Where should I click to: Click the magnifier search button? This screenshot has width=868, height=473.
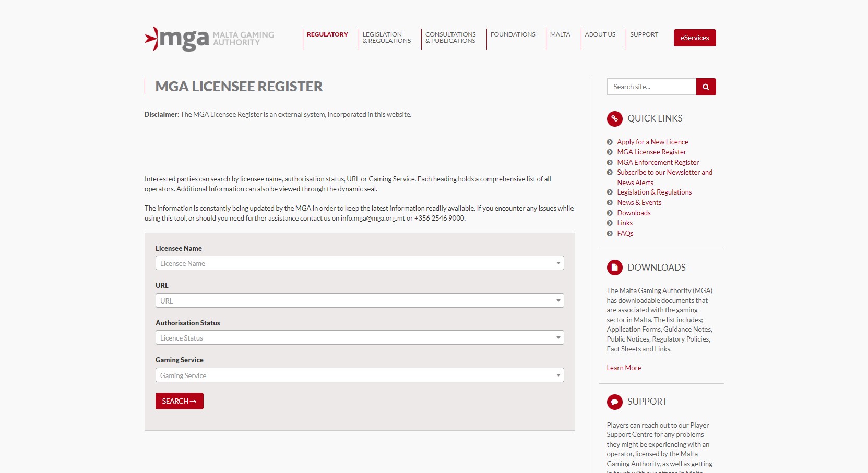[706, 87]
